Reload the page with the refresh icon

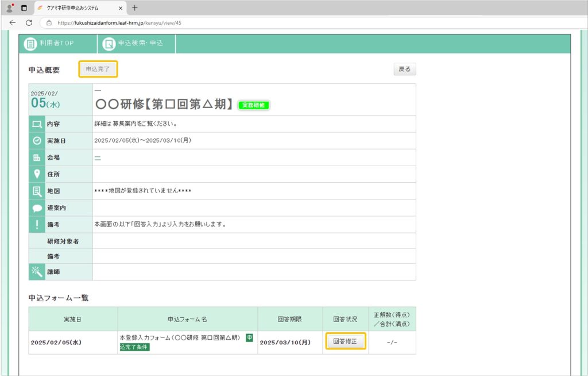pyautogui.click(x=29, y=22)
